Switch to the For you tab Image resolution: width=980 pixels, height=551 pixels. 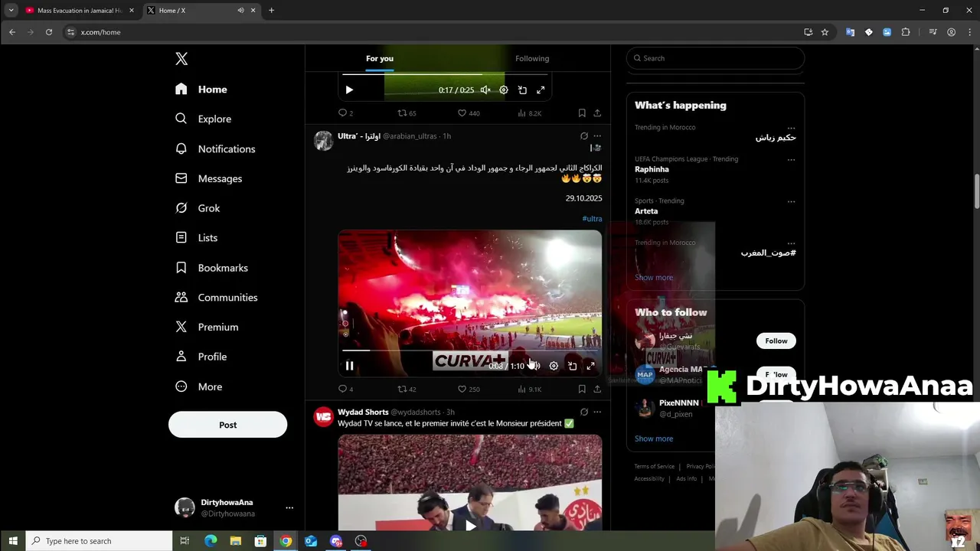[x=380, y=58]
